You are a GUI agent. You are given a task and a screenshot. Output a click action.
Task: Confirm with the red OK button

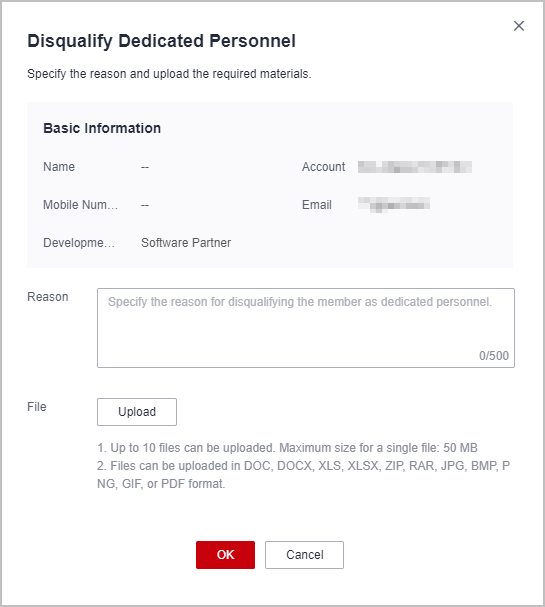pos(225,555)
